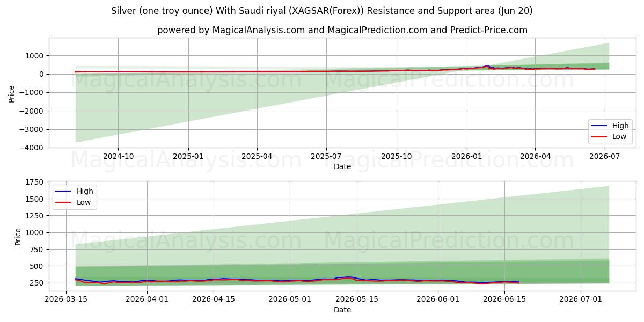Viewport: 644px width, 322px height.
Task: Click the 750 price axis label
Action: pyautogui.click(x=38, y=250)
